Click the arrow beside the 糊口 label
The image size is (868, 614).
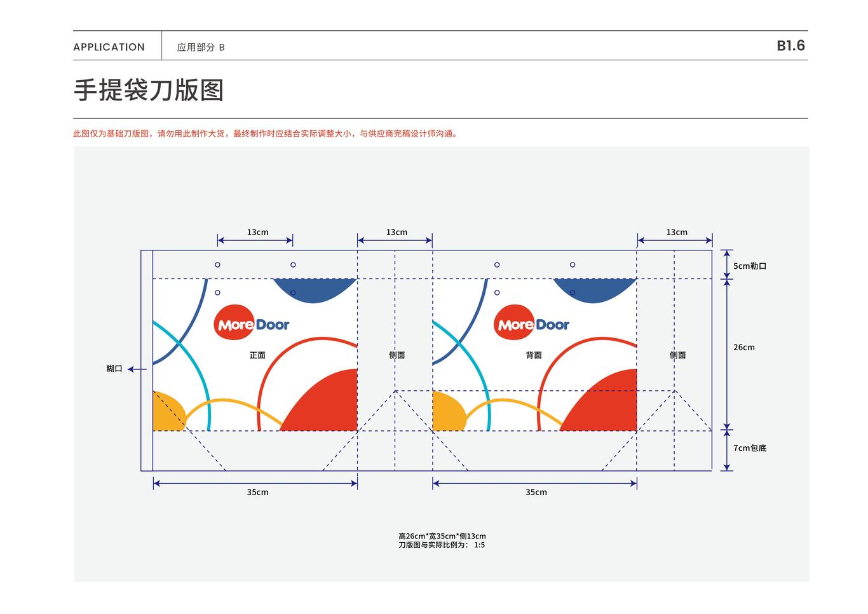pyautogui.click(x=137, y=369)
